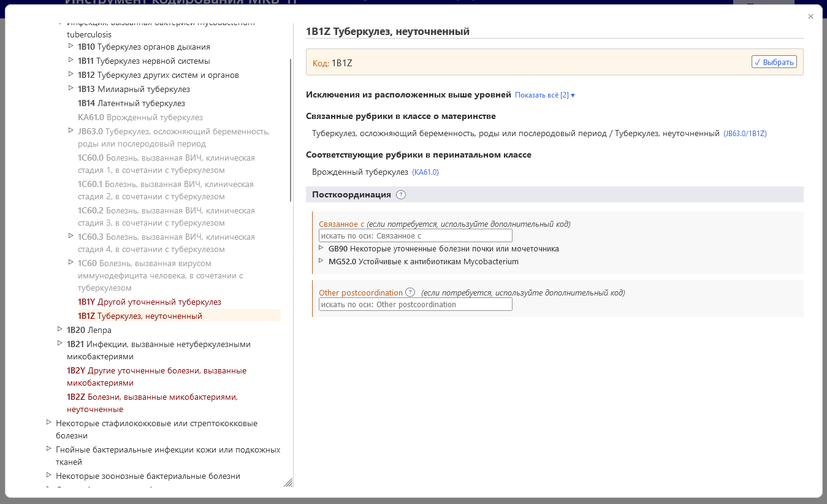Open the JB63.0/1B1Z linked code
Image resolution: width=827 pixels, height=504 pixels.
coord(745,133)
